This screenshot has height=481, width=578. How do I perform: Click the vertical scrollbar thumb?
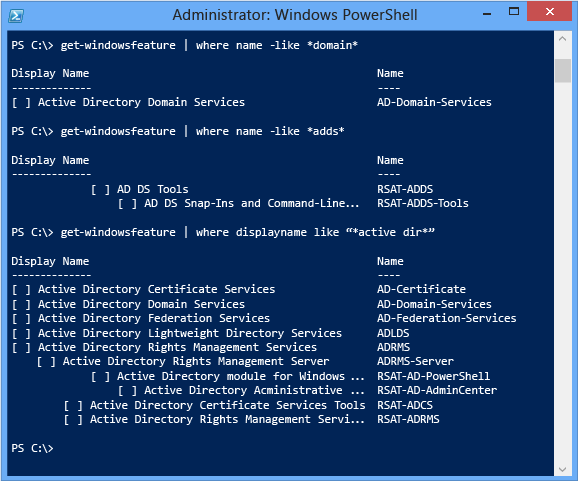(563, 71)
